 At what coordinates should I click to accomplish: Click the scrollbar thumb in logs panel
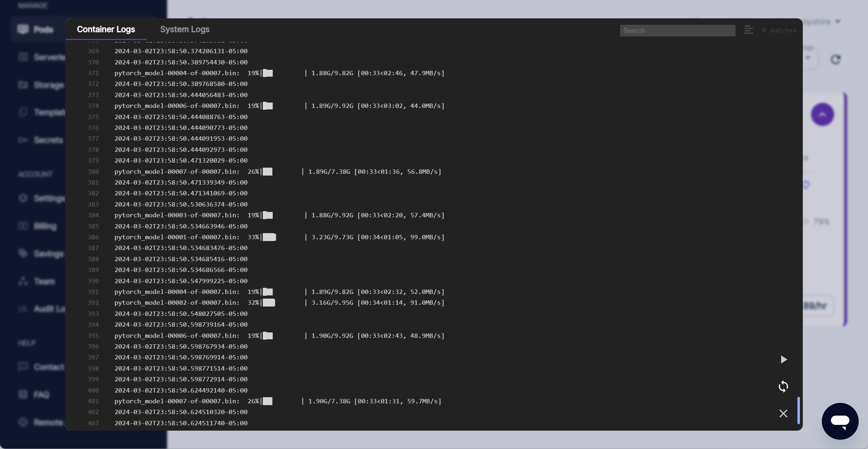798,411
